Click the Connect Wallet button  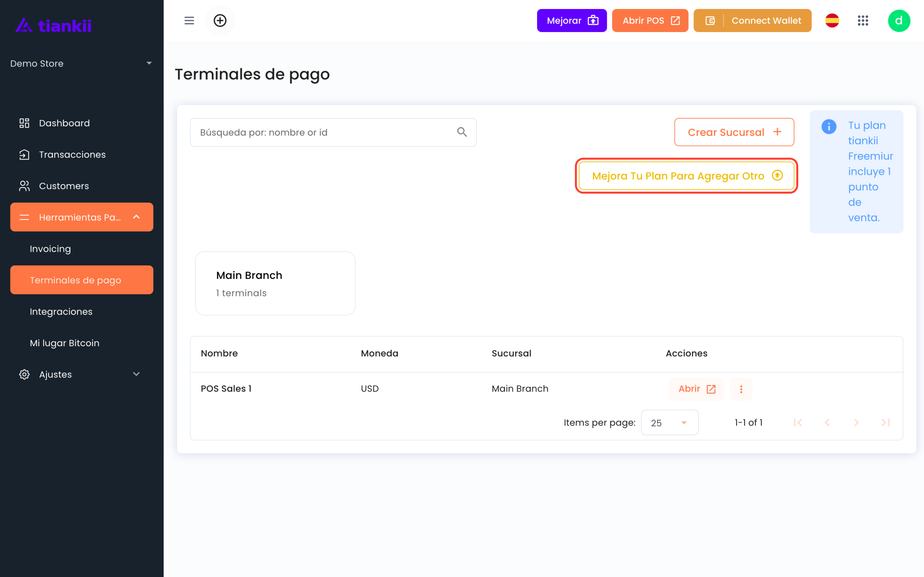coord(752,21)
